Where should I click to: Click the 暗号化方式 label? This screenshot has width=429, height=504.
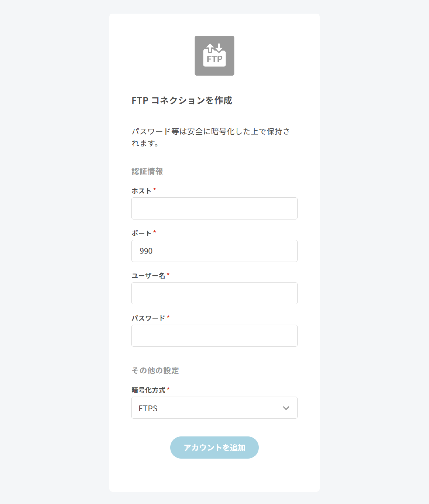(x=148, y=390)
